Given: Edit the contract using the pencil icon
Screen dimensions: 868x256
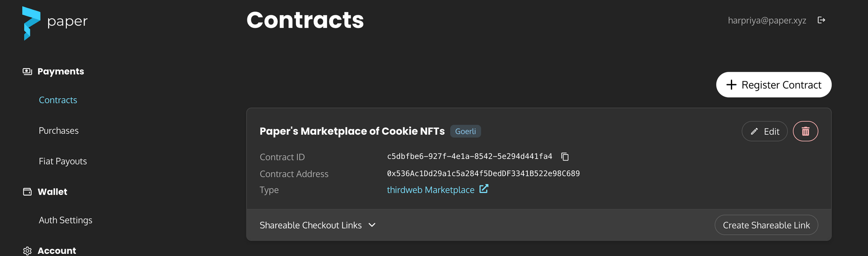Looking at the screenshot, I should tap(754, 131).
